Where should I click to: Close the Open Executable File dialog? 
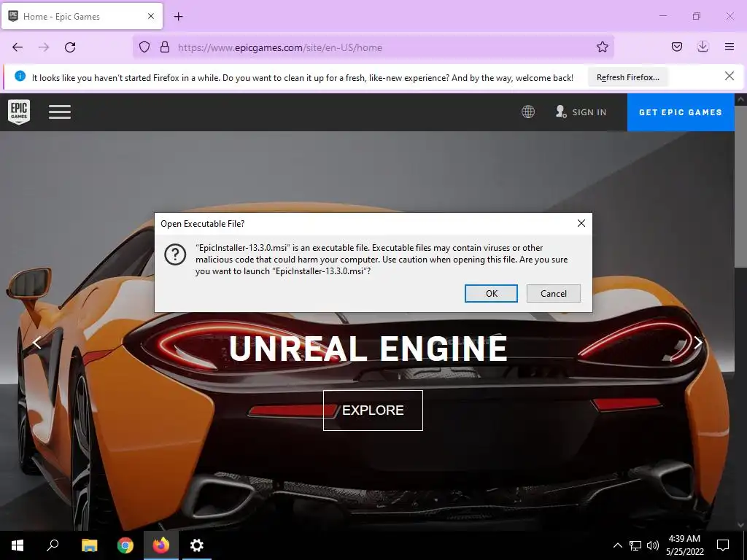pyautogui.click(x=581, y=223)
